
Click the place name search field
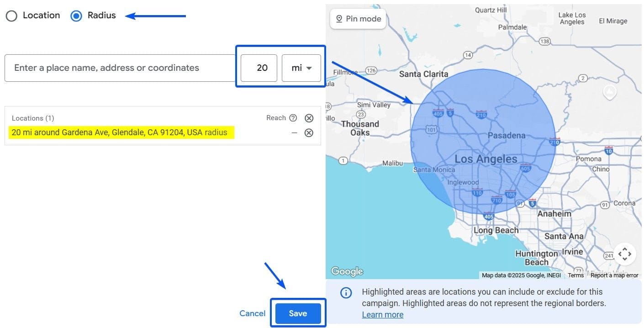(x=119, y=67)
